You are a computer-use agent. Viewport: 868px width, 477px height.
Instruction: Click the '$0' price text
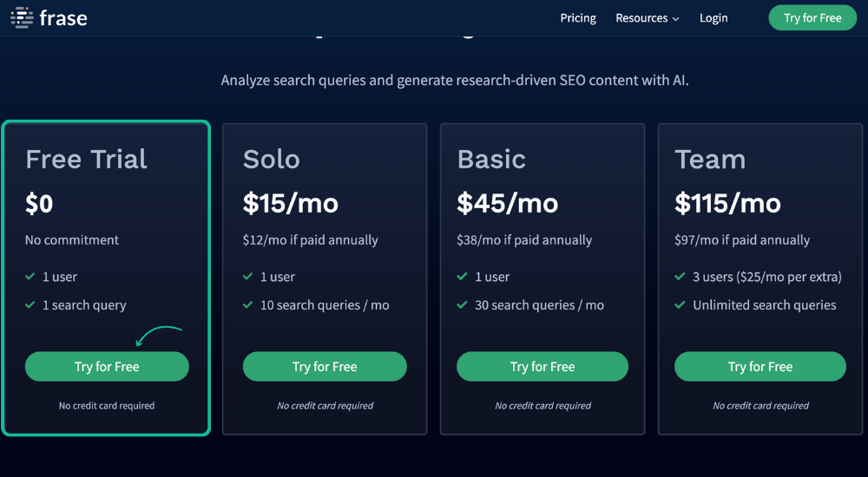tap(39, 203)
